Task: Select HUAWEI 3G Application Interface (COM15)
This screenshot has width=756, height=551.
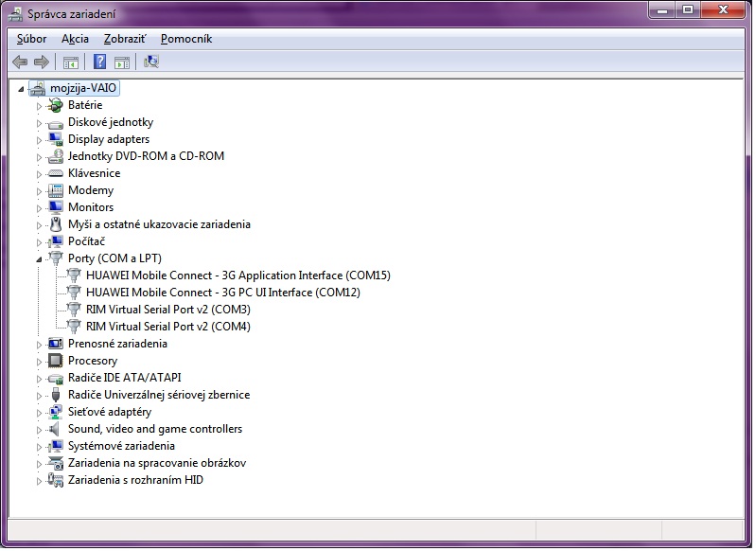Action: [x=237, y=275]
